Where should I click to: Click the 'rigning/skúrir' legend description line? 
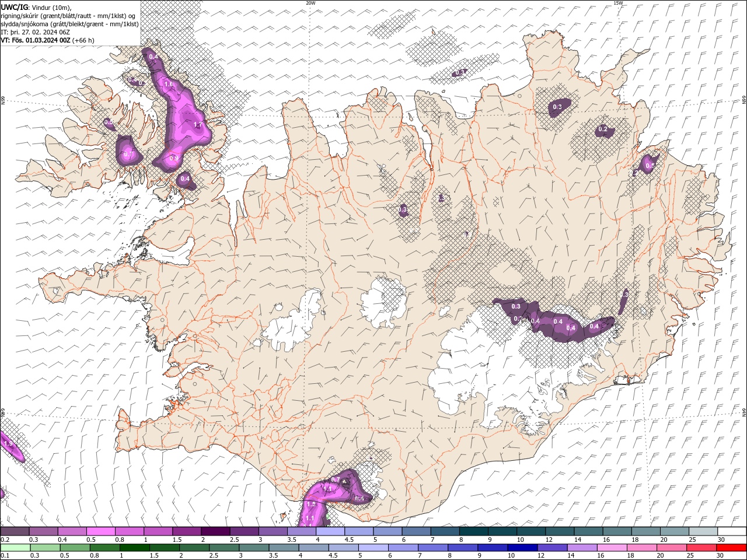click(x=68, y=16)
